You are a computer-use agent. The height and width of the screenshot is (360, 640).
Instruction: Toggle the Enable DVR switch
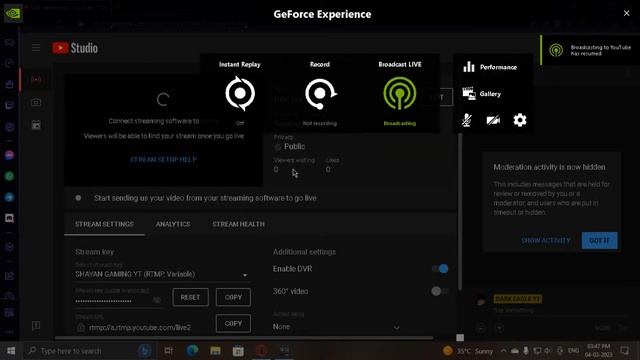click(440, 269)
